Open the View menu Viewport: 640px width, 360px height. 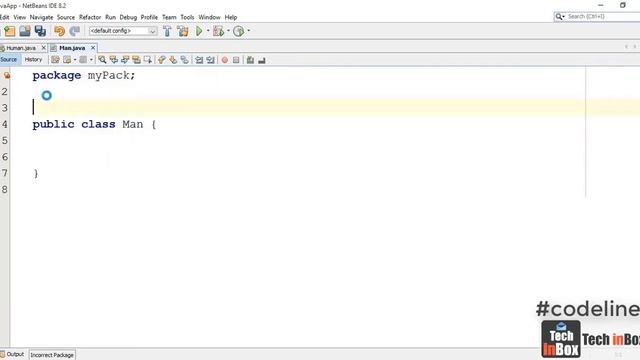click(x=20, y=17)
